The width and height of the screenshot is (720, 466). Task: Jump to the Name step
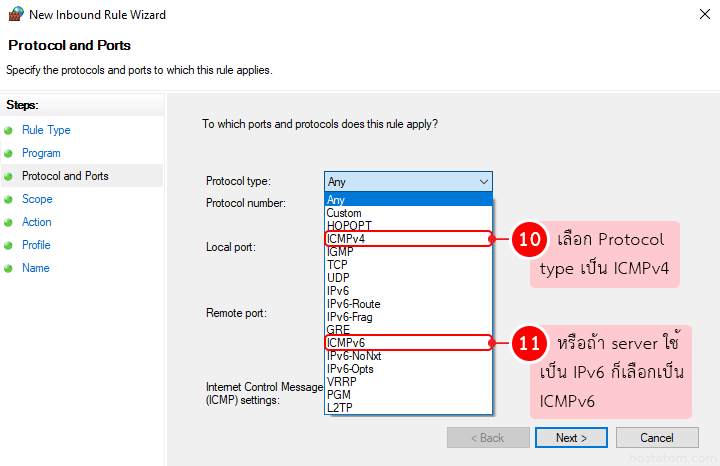[36, 268]
